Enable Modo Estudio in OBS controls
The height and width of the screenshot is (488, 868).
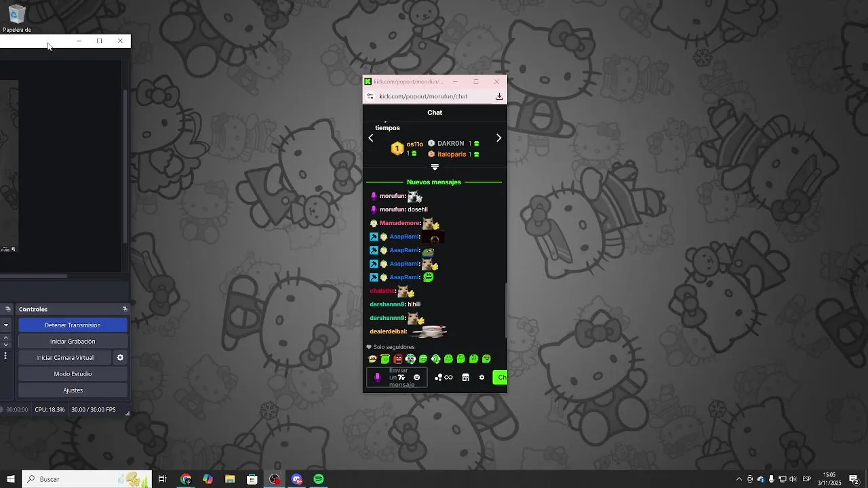73,374
